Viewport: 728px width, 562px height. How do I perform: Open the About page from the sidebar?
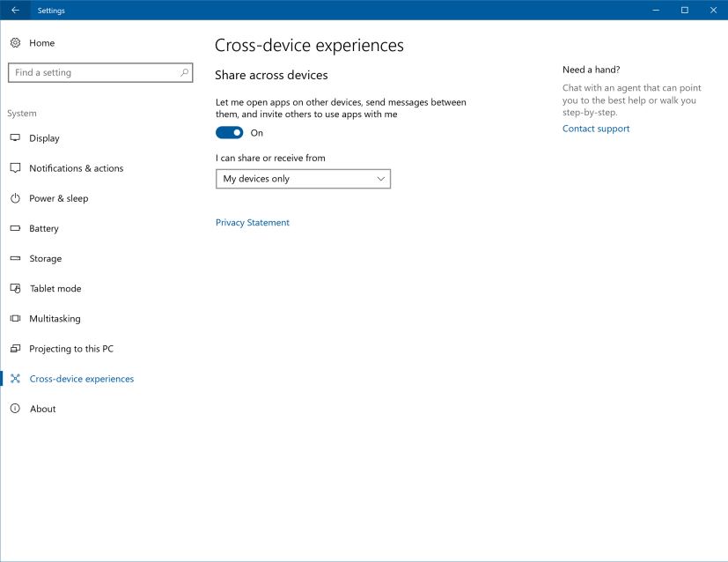coord(42,409)
